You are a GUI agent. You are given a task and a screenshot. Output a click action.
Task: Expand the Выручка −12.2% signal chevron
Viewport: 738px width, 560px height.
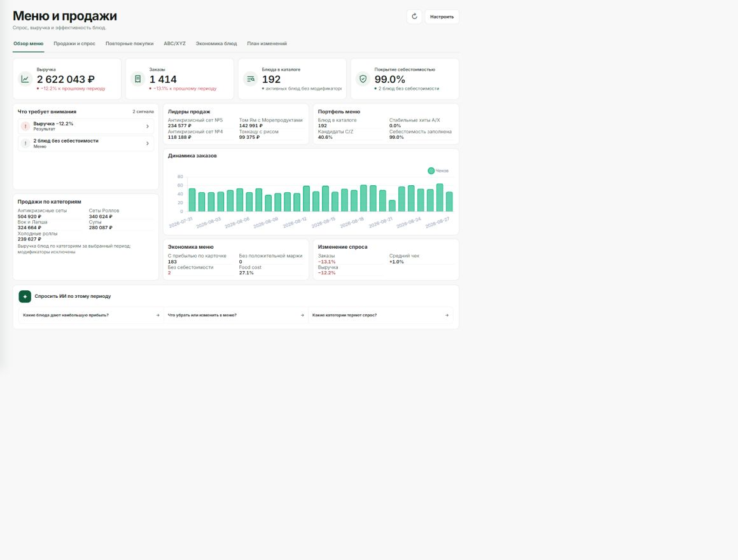click(148, 126)
